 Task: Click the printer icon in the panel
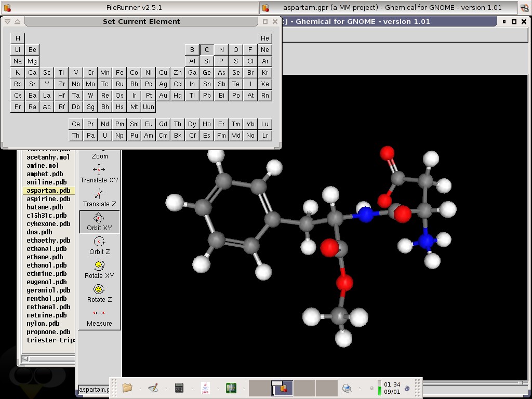[347, 388]
